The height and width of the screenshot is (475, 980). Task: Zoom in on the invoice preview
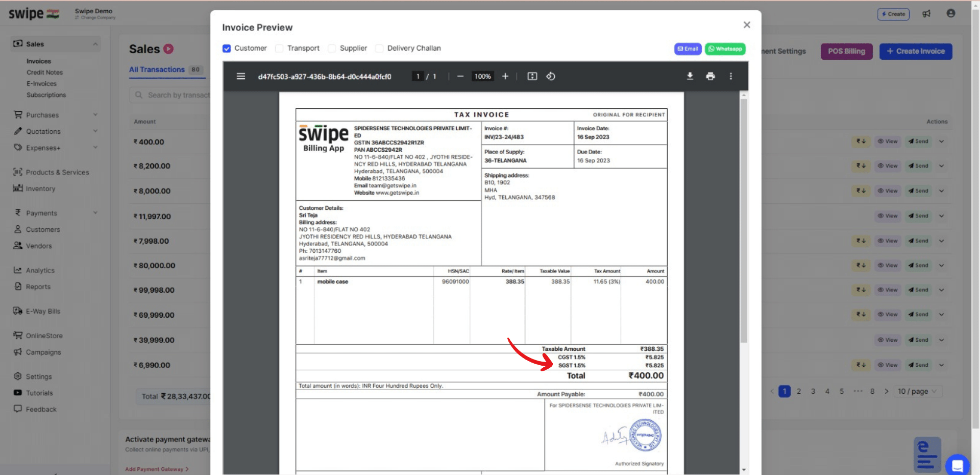tap(505, 76)
